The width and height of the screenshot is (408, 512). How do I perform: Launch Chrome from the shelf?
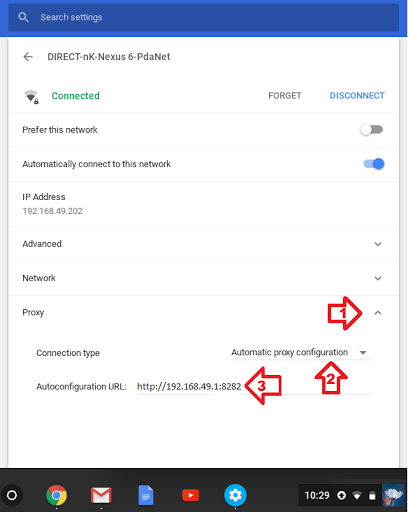pos(56,495)
